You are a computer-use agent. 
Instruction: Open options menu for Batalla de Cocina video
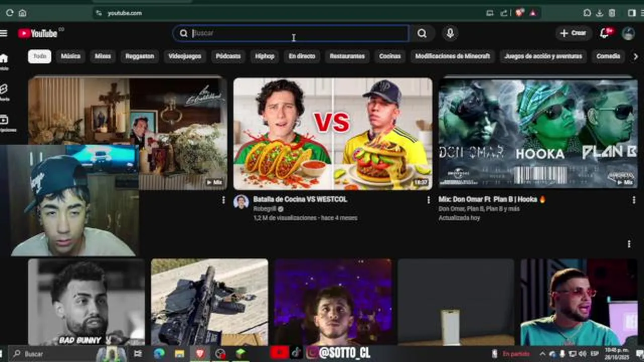[x=429, y=200]
